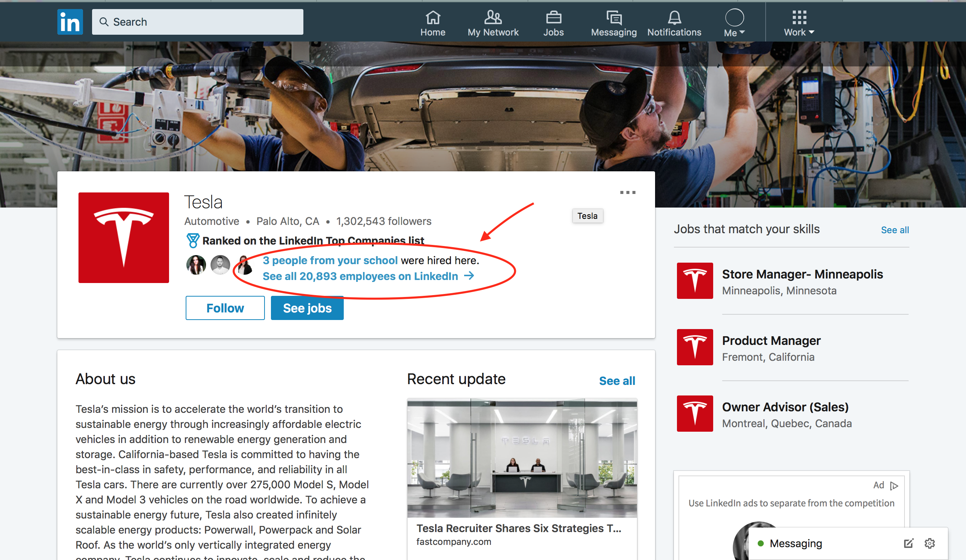Click the LinkedIn Top Companies medal icon
Viewport: 966px width, 560px height.
tap(193, 241)
